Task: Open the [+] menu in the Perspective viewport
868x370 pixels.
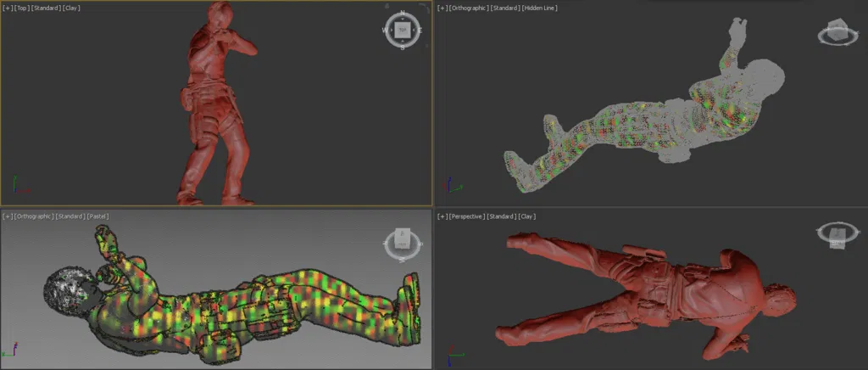Action: tap(442, 216)
